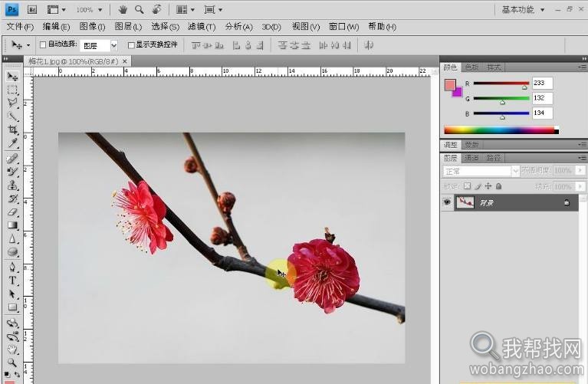
Task: Toggle lock position in the Layers panel
Action: (x=488, y=186)
